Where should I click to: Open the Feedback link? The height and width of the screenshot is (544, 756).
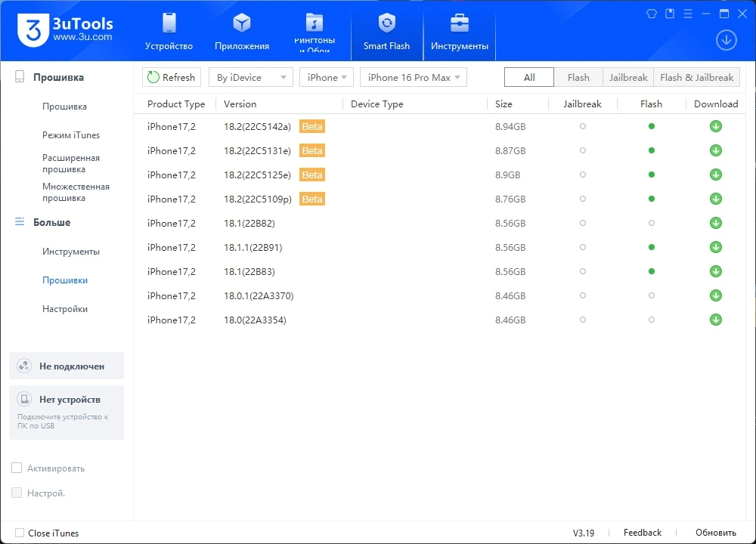(x=642, y=533)
